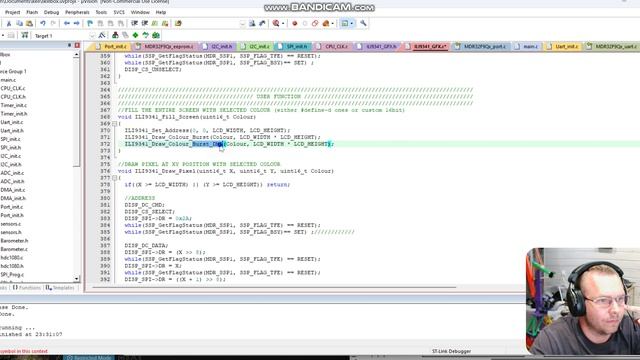Switch to the Port_init.c tab
This screenshot has width=640, height=360.
[x=111, y=47]
